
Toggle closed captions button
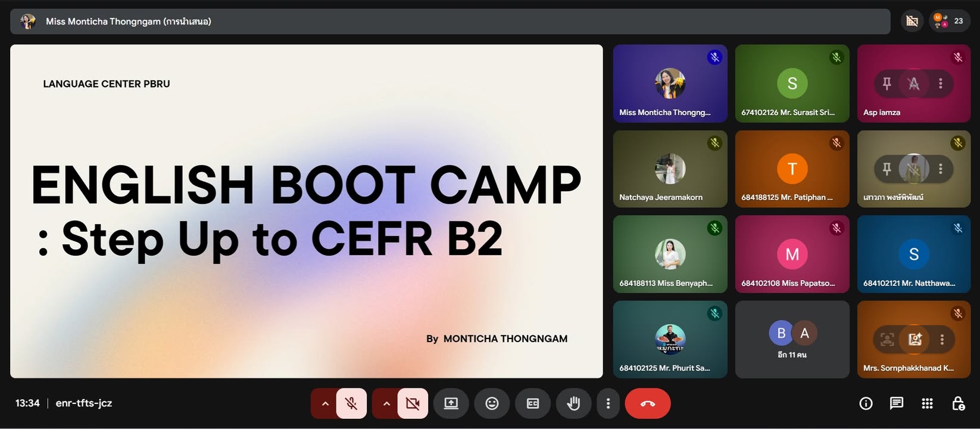tap(533, 403)
